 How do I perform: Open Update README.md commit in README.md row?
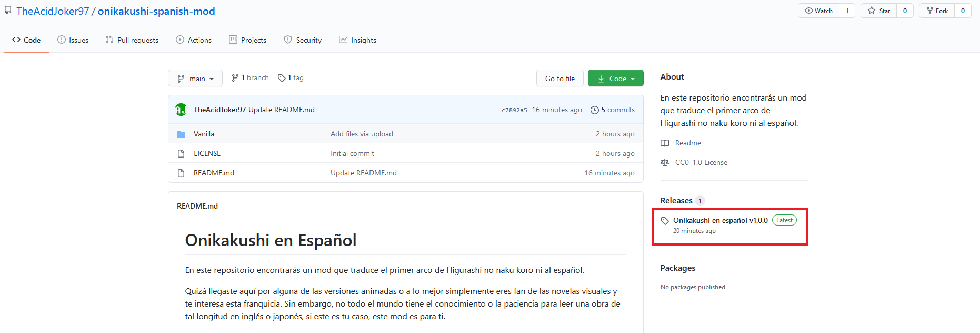click(x=364, y=173)
